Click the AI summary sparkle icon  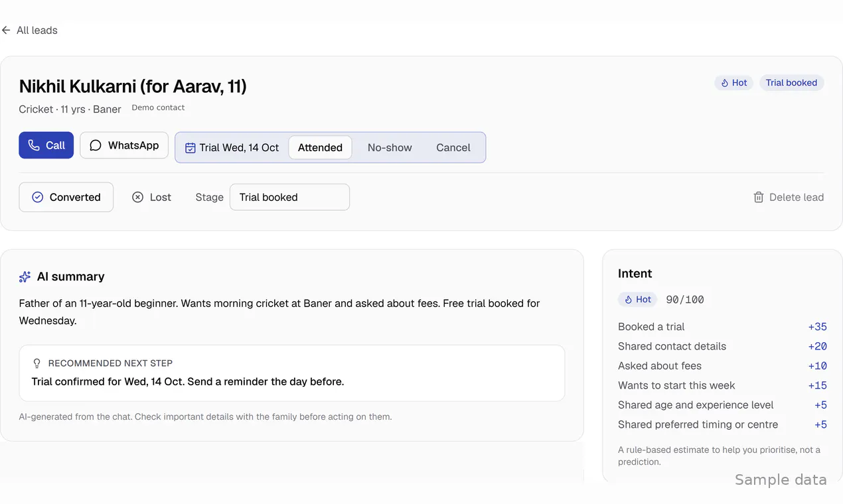point(25,277)
